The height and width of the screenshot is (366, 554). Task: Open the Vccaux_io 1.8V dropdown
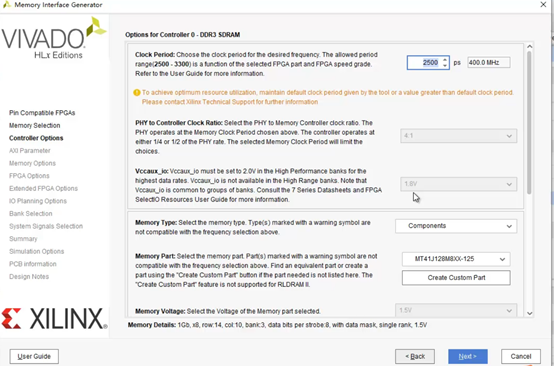(458, 184)
